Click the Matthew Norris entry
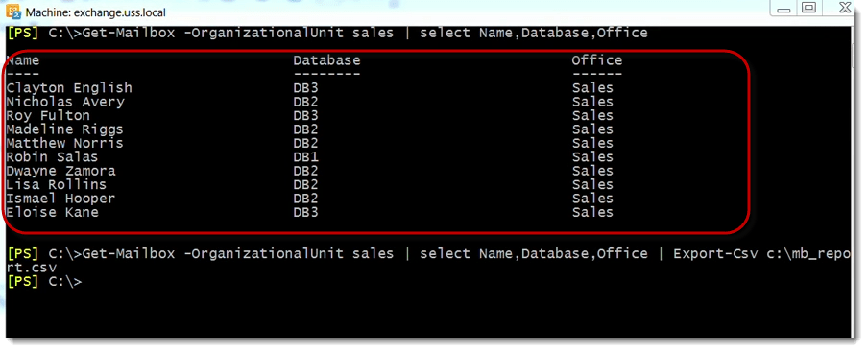The height and width of the screenshot is (352, 868). pos(64,143)
